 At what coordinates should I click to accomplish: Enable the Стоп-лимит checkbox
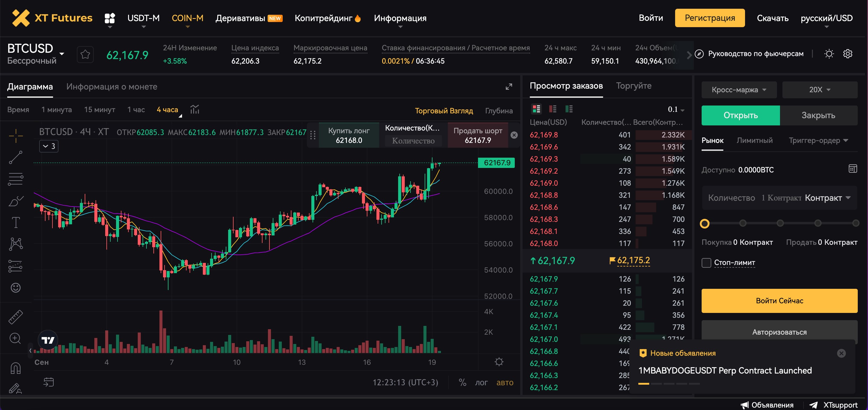coord(706,263)
